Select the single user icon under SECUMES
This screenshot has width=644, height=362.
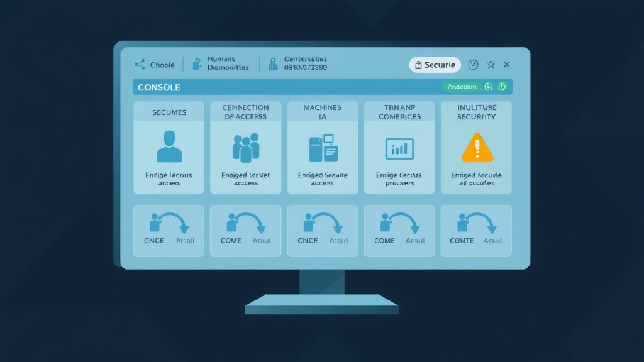(x=169, y=146)
